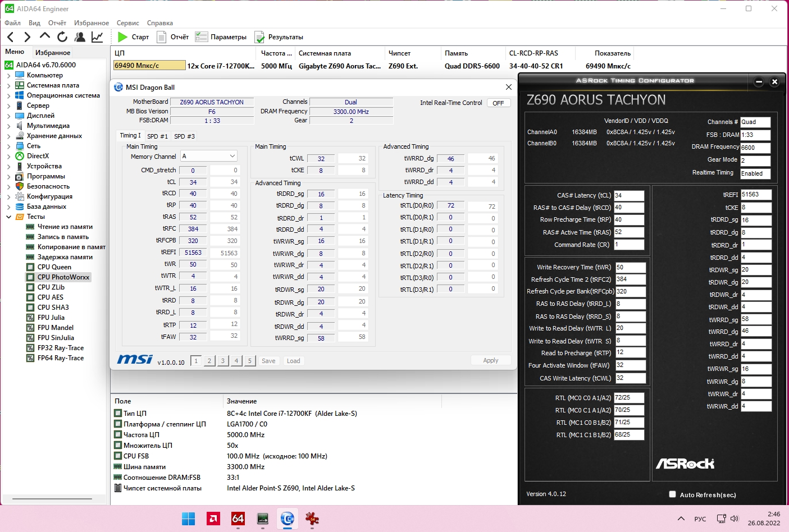
Task: Click the user silhouette icon in AIDA64 toolbar
Action: [80, 37]
